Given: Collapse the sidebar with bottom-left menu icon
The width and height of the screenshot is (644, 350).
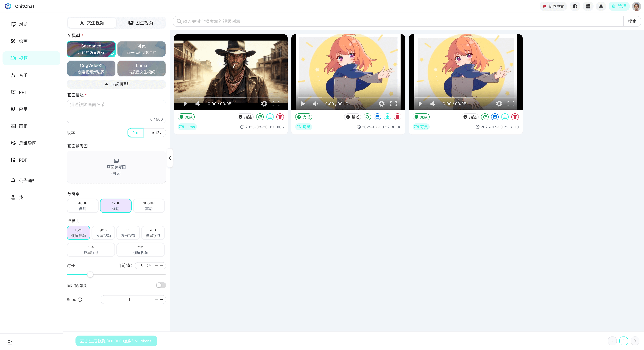Looking at the screenshot, I should (x=10, y=342).
